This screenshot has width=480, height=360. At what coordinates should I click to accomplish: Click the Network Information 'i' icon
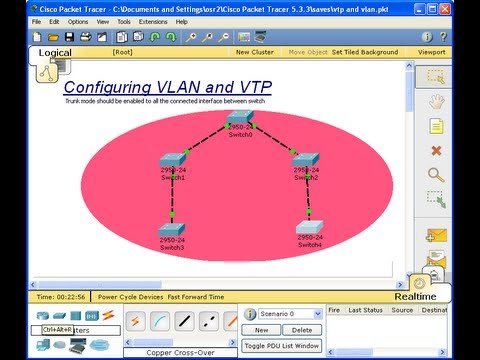point(427,37)
